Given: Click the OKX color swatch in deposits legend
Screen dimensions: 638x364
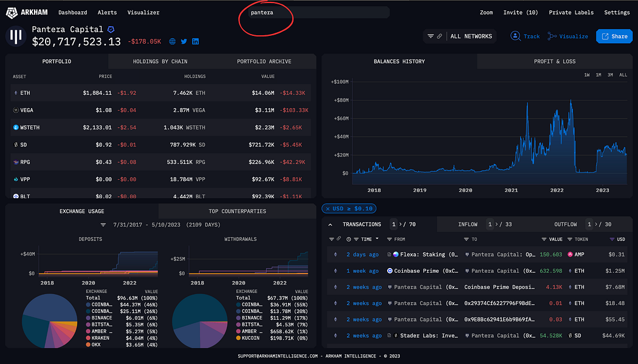Looking at the screenshot, I should point(88,345).
